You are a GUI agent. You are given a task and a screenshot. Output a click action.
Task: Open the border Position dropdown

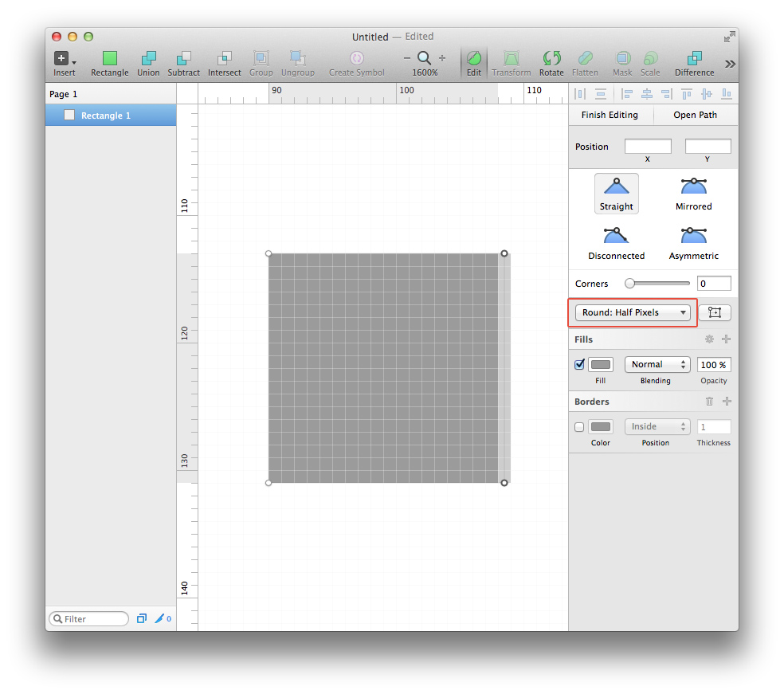point(657,426)
